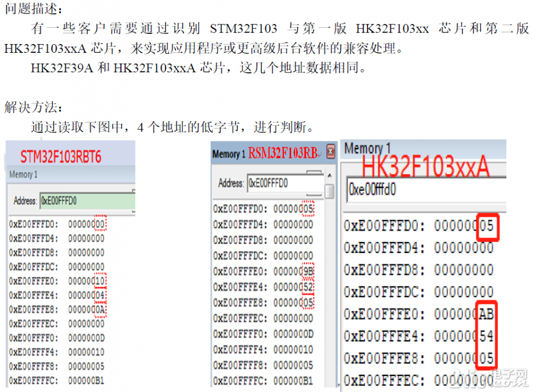Select row 0xE00FFFD0 in STM32F103RBT6 window
533x392 pixels.
[x=57, y=224]
